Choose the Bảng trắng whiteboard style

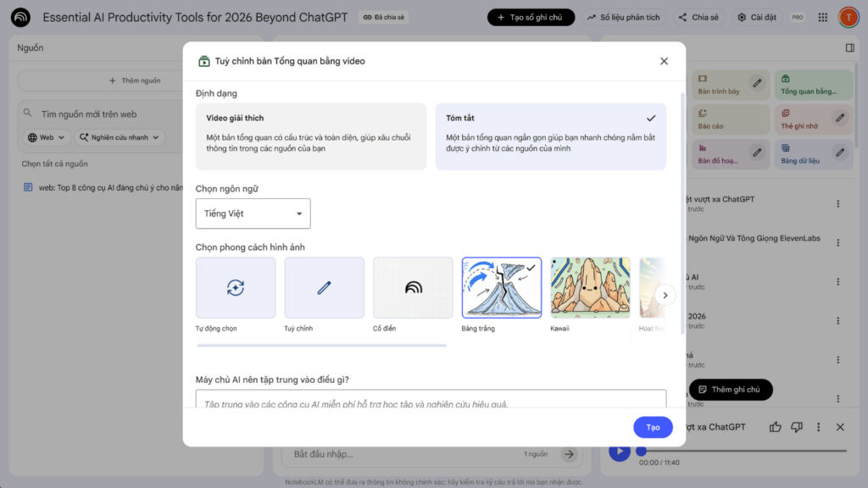pyautogui.click(x=502, y=288)
